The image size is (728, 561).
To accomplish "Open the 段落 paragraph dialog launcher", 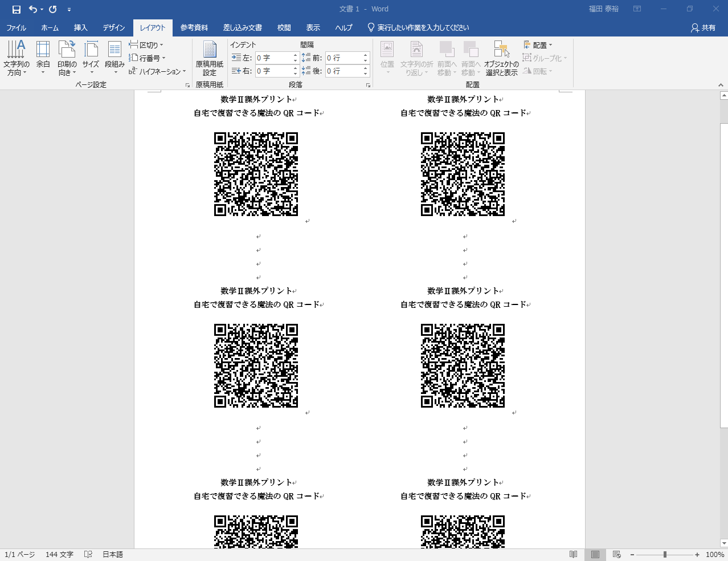I will [368, 85].
